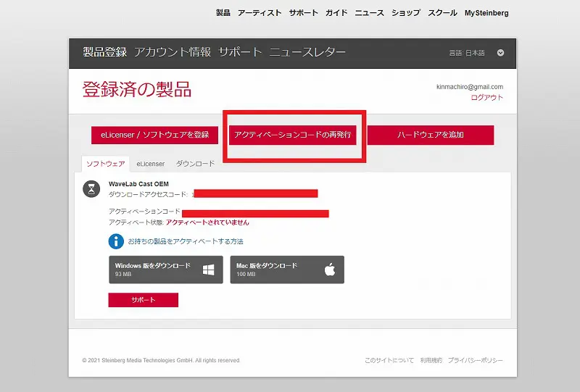
Task: Click the blue info circle icon
Action: (x=115, y=241)
